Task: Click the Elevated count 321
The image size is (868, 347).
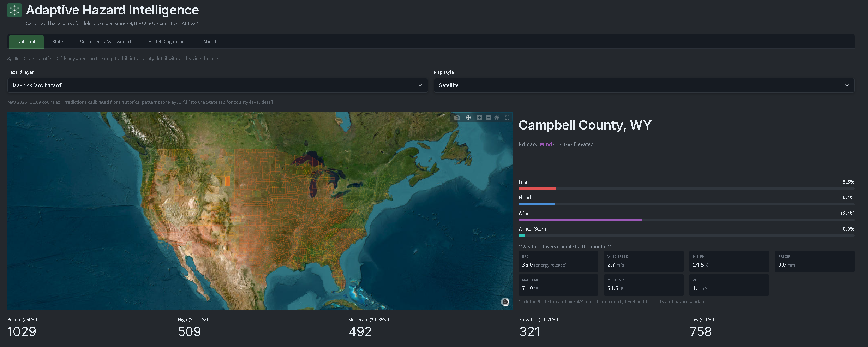Action: pos(529,331)
